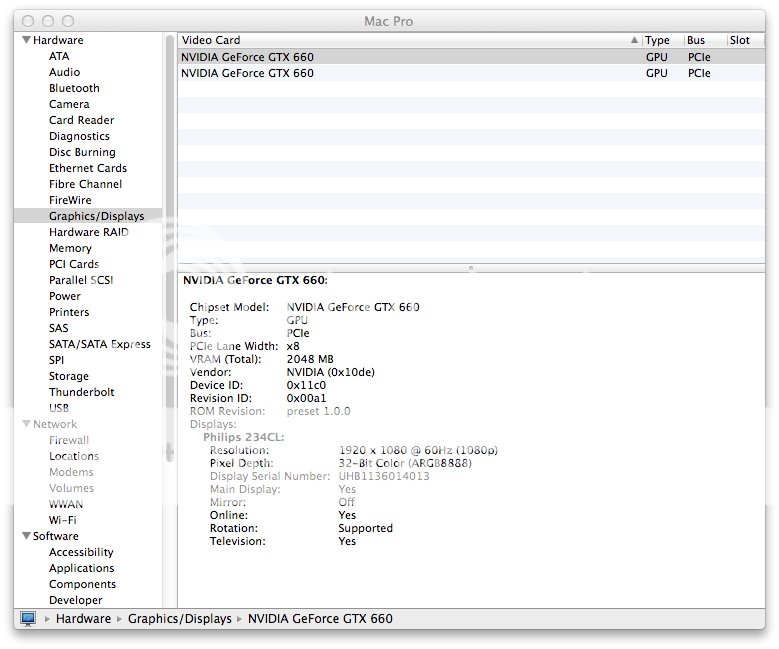Open Applications under Software
The image size is (779, 649).
pyautogui.click(x=81, y=568)
